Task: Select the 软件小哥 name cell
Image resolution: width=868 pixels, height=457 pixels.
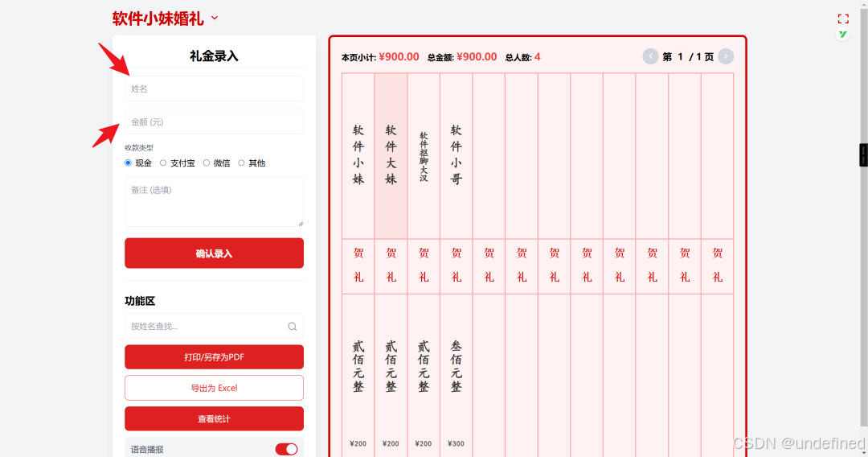Action: [457, 155]
